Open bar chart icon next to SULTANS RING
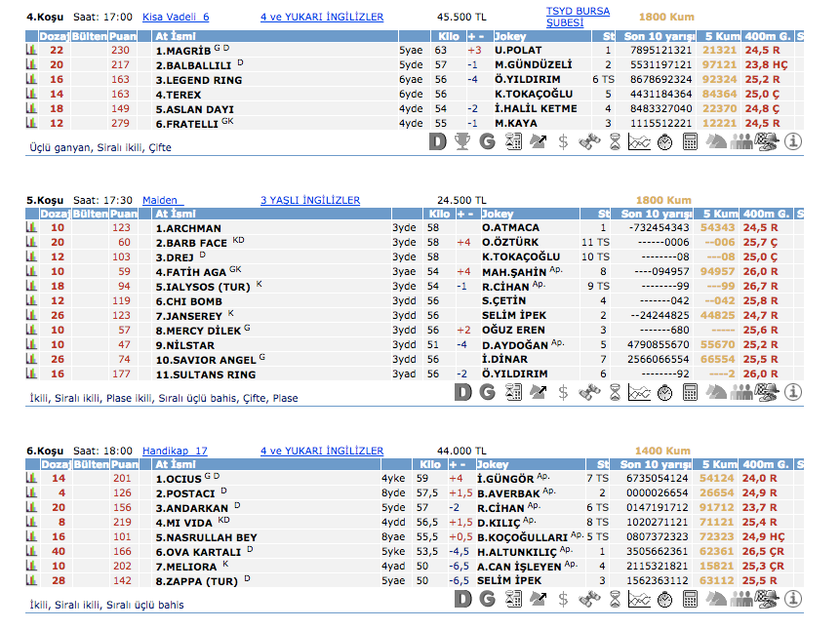 31,374
